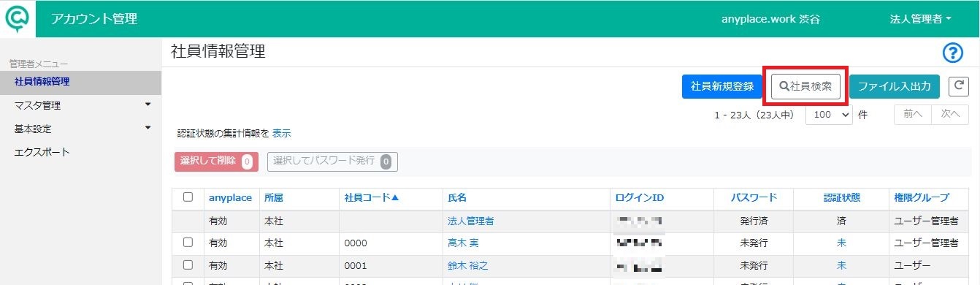Expand the 基本設定 sidebar menu
The width and height of the screenshot is (980, 285).
tap(80, 129)
